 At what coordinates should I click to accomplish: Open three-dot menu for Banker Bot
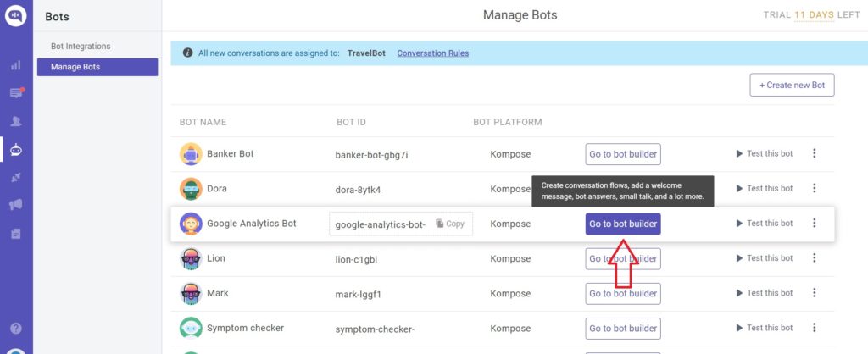[x=814, y=153]
